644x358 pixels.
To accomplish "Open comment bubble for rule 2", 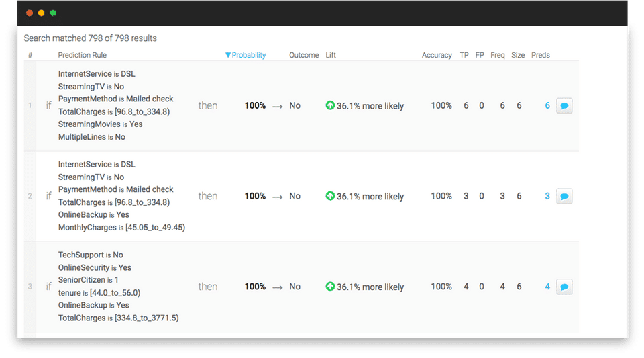I will click(x=564, y=197).
